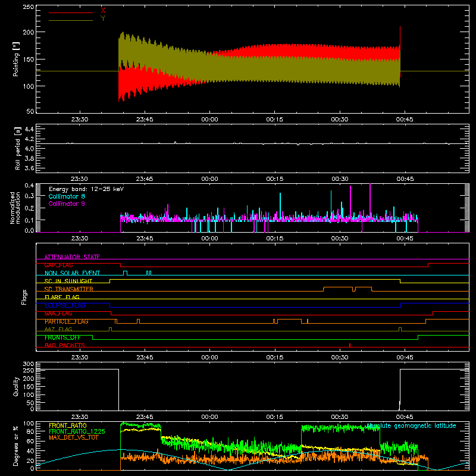Click the Normalized modulation axis title
The image size is (476, 476).
14,208
